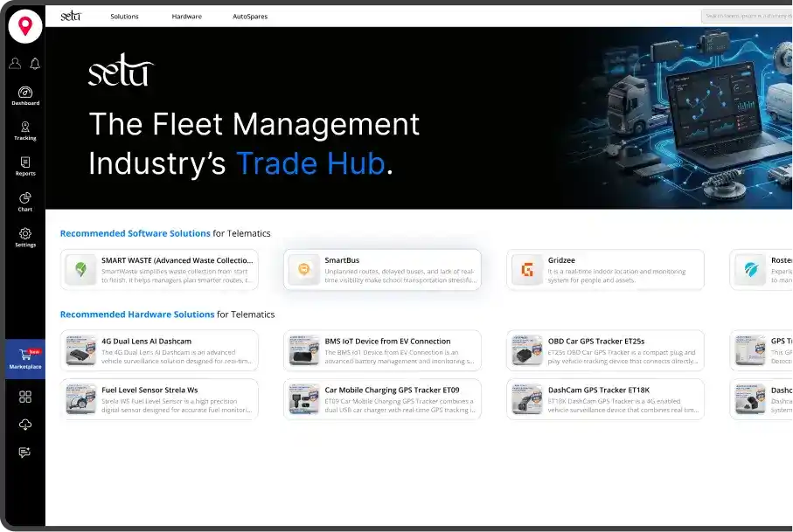Open the Hardware menu

(186, 17)
